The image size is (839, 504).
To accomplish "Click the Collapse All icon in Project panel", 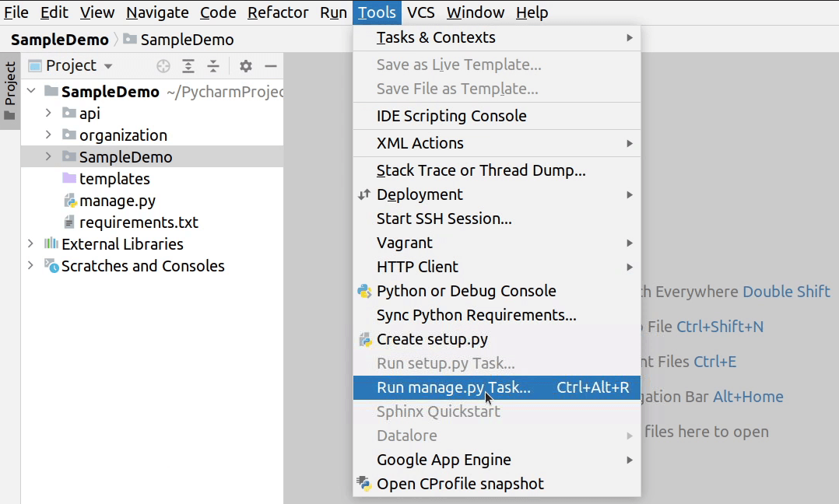I will [x=213, y=66].
